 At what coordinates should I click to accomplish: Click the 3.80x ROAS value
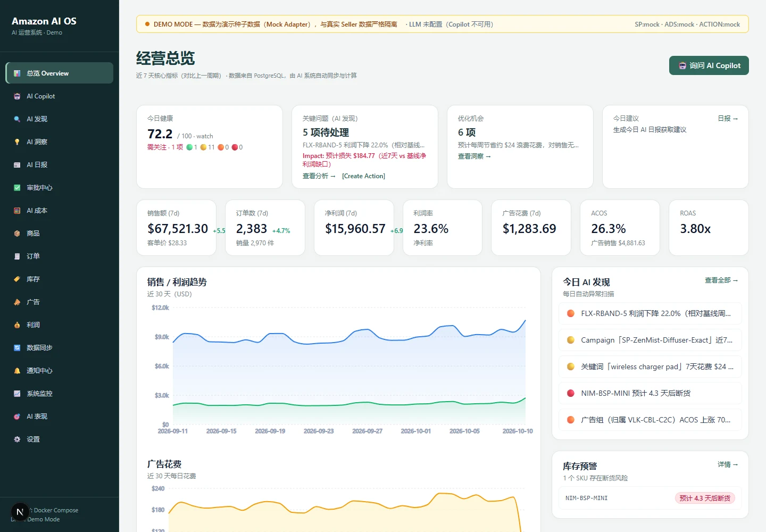click(x=695, y=229)
